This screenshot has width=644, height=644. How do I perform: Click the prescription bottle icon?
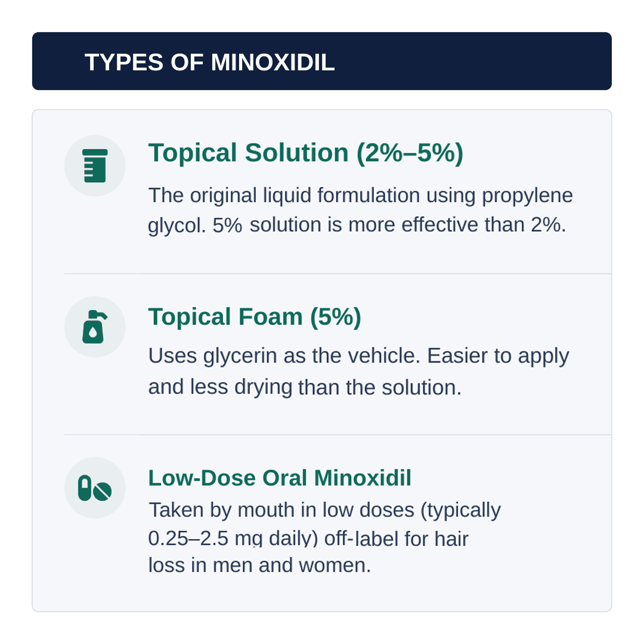coord(95,166)
